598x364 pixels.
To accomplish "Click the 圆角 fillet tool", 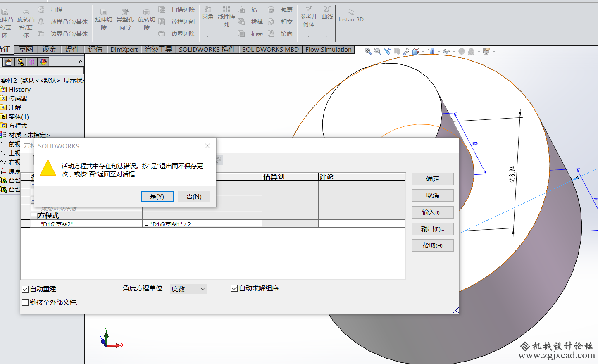I will tap(208, 13).
